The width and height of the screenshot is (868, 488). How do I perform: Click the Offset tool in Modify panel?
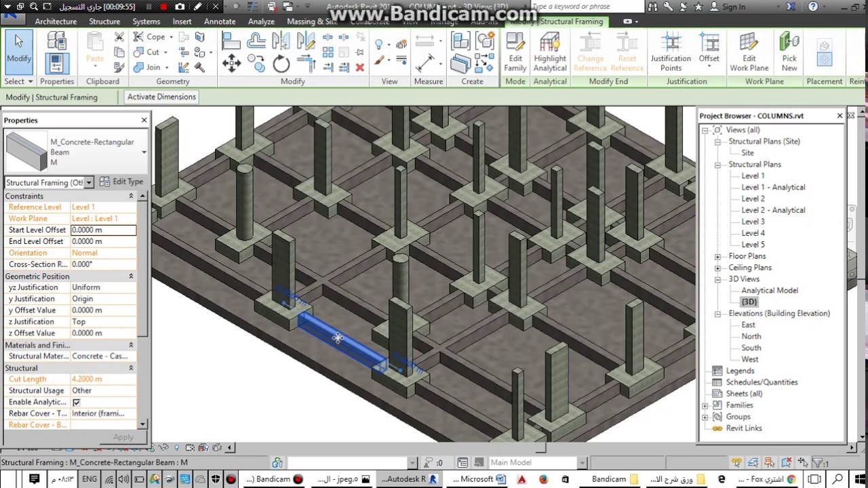tap(256, 41)
